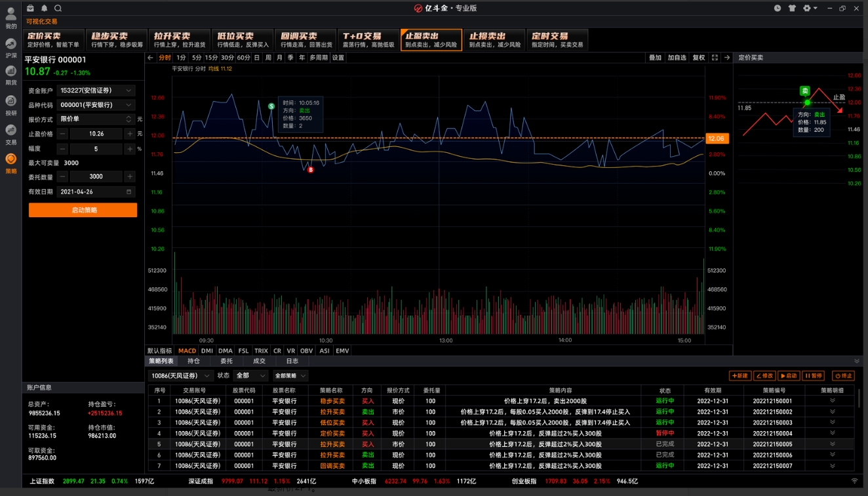This screenshot has width=868, height=496.
Task: Select the 定时交易 strategy tab
Action: 557,40
